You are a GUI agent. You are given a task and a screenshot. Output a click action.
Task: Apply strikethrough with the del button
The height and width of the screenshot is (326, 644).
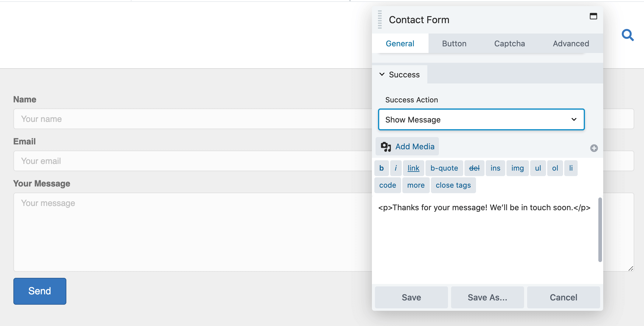[474, 168]
